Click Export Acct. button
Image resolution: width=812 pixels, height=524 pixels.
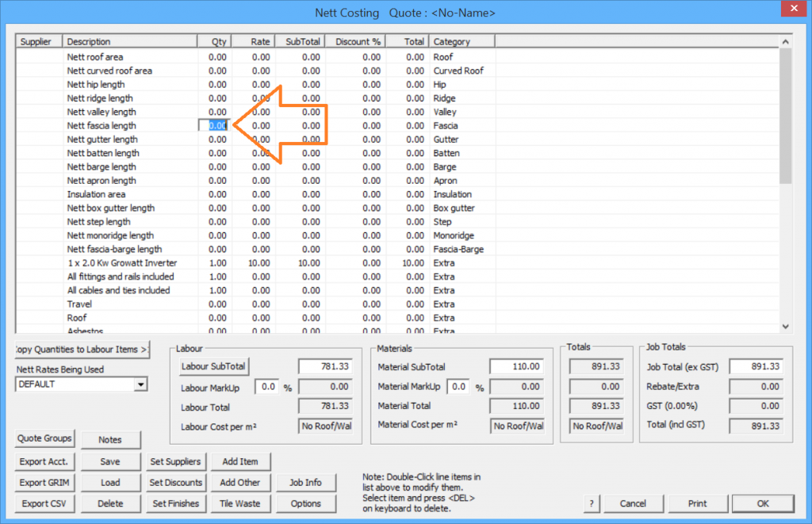pos(44,461)
